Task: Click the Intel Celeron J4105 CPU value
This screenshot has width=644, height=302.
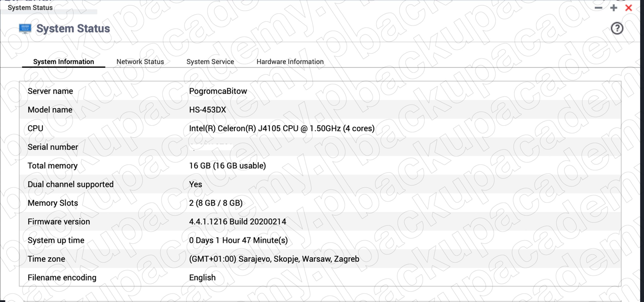Action: point(282,128)
